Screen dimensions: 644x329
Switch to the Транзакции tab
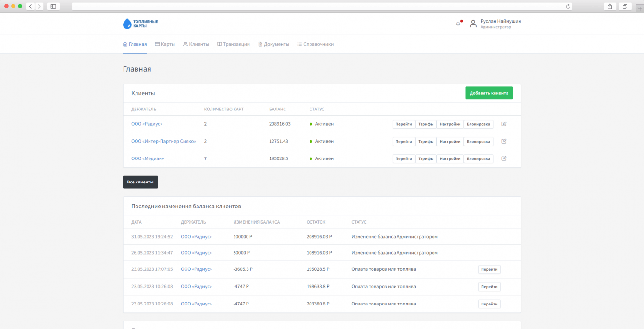233,44
